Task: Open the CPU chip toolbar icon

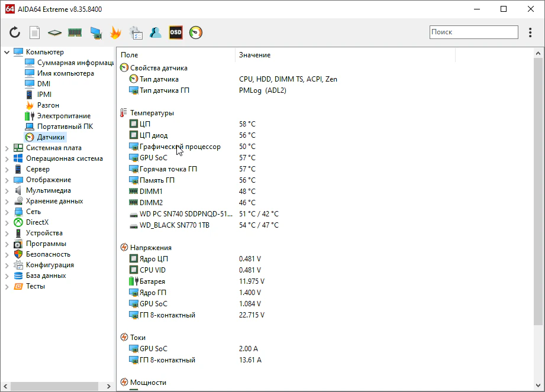Action: [x=54, y=33]
